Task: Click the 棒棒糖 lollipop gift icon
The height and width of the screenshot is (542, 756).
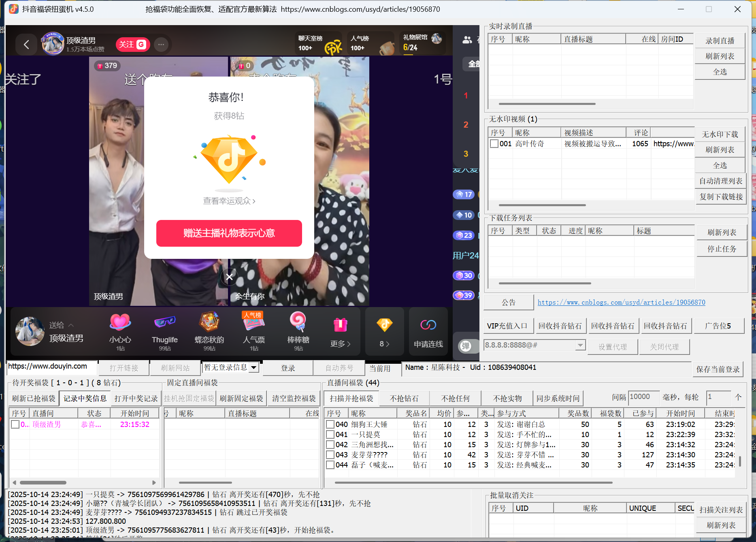Action: point(298,324)
